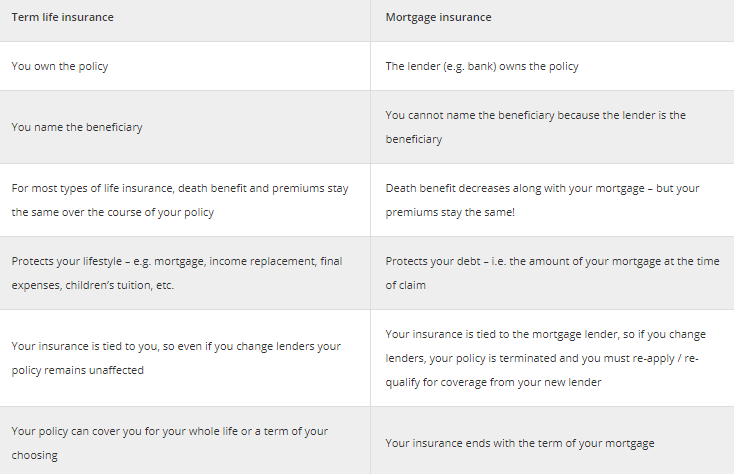Click the "Protects your lifestyle" text line
Screen dimensions: 734x474
point(177,261)
